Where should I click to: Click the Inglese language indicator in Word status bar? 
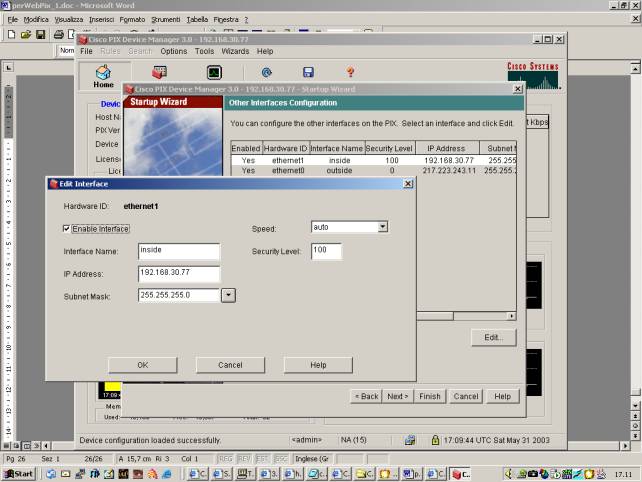312,459
